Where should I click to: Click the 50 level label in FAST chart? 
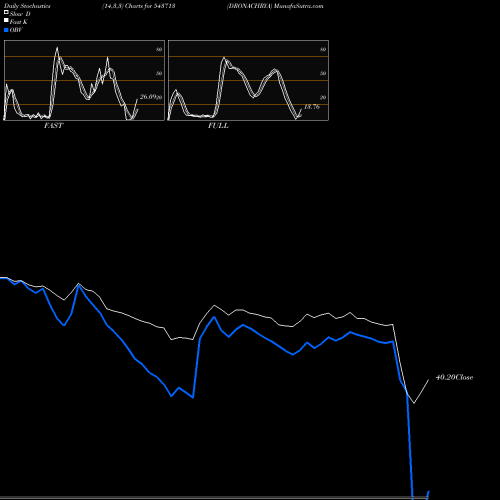(x=159, y=73)
